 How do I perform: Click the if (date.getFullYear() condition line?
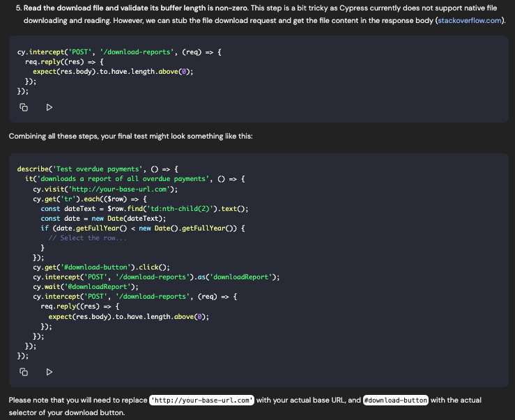coord(143,228)
